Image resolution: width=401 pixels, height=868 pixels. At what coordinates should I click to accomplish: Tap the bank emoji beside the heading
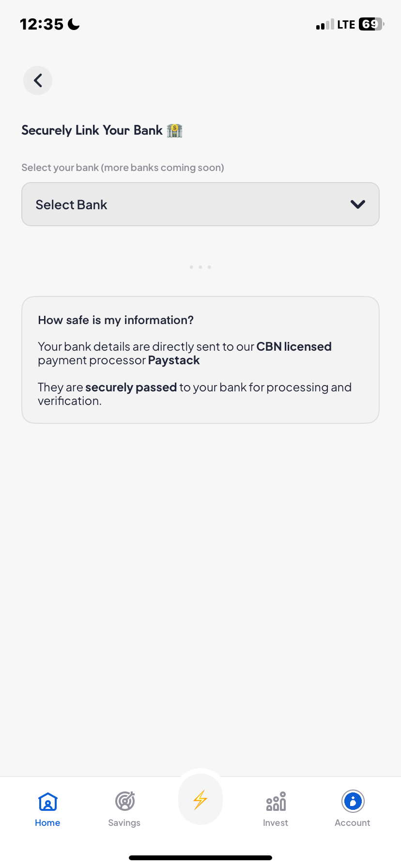click(174, 130)
